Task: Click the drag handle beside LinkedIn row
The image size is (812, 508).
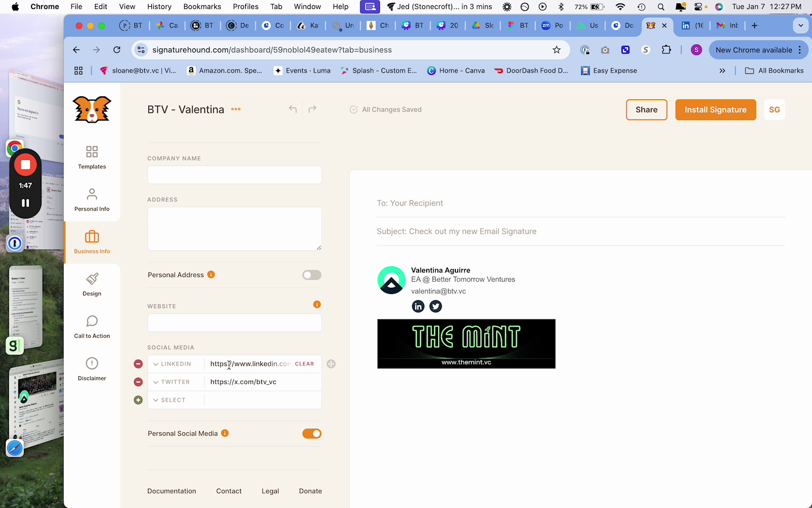Action: pos(331,364)
